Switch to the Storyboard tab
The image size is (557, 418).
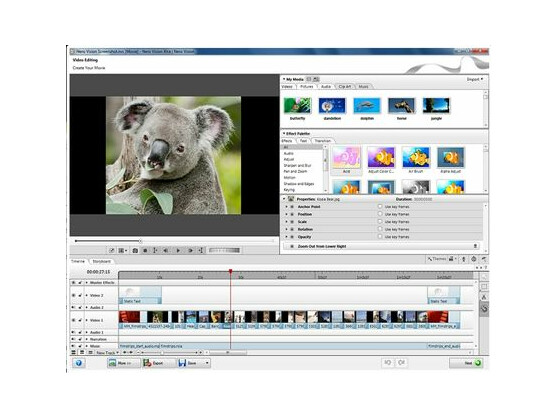coord(101,261)
